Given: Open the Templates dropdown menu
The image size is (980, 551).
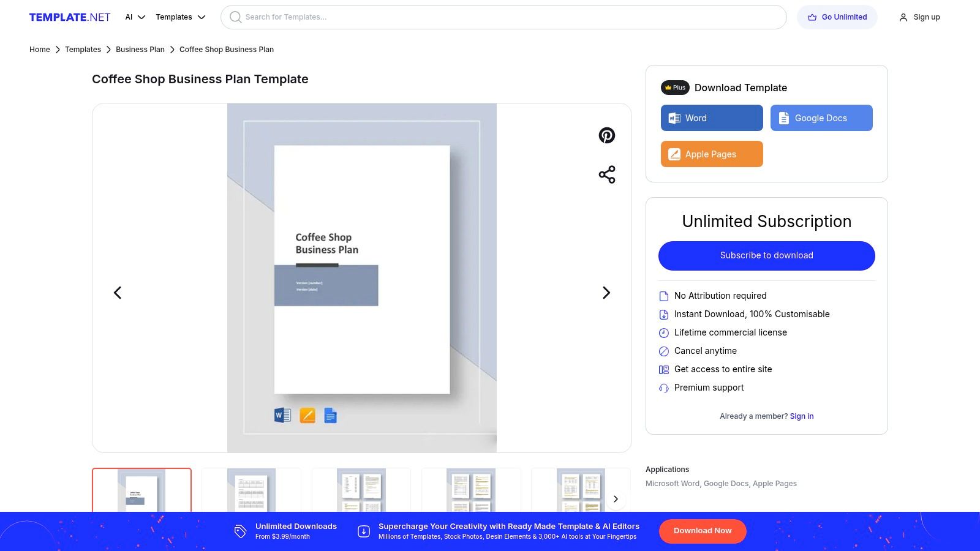Looking at the screenshot, I should (180, 17).
